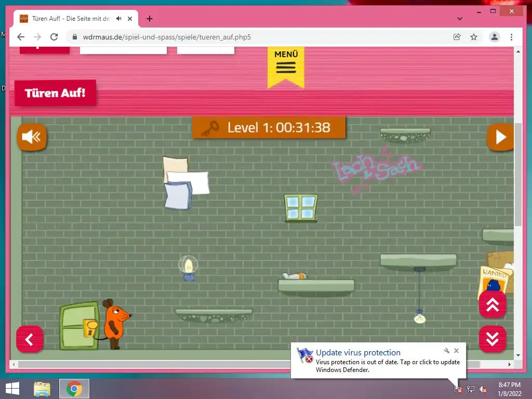Open File Explorer from taskbar
The width and height of the screenshot is (532, 399).
coord(42,389)
